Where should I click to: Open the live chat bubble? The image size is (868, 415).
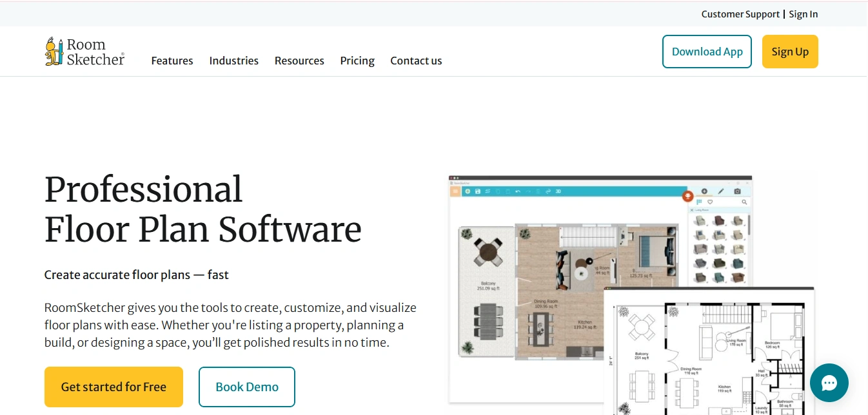pos(829,383)
